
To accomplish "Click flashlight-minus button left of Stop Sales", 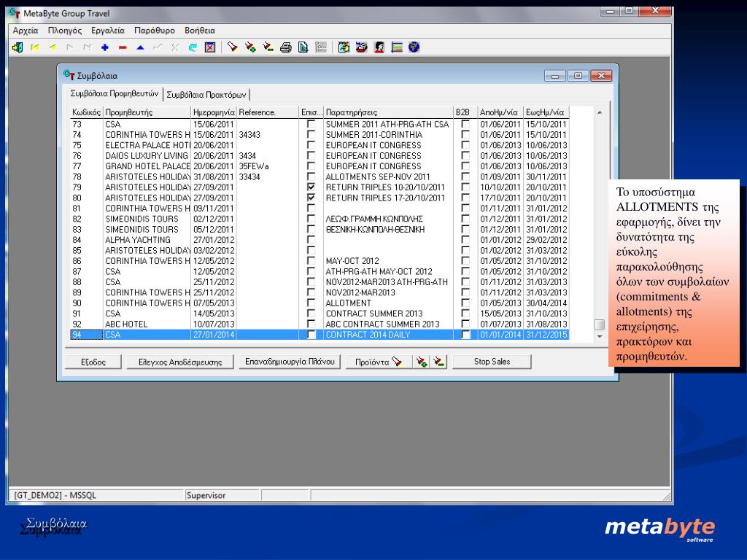I will [438, 362].
